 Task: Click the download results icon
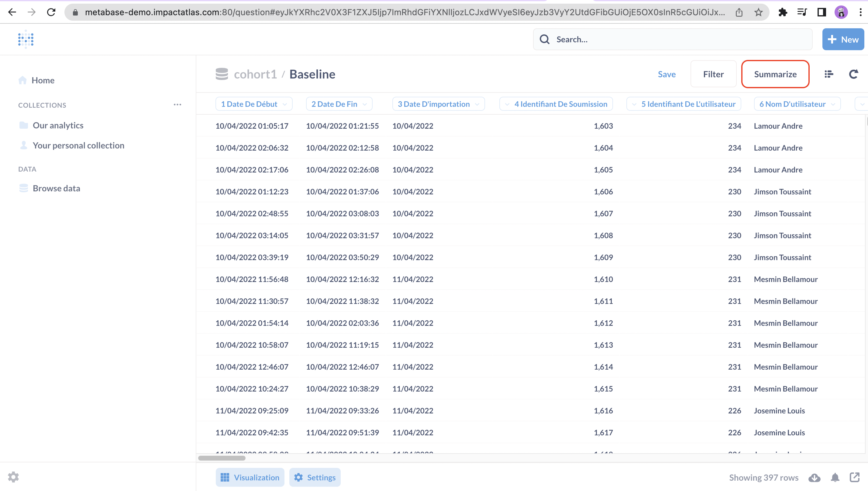click(x=814, y=477)
